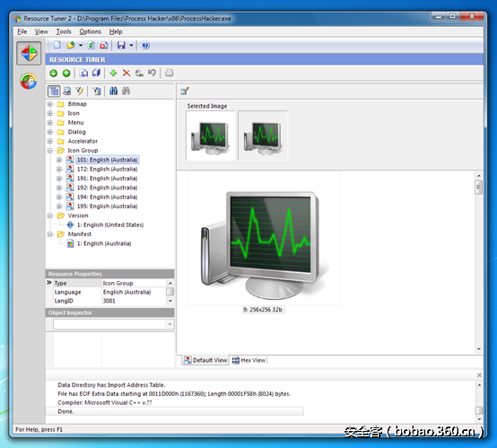Click the grey binoculars Find Next icon
497x448 pixels.
tap(126, 92)
